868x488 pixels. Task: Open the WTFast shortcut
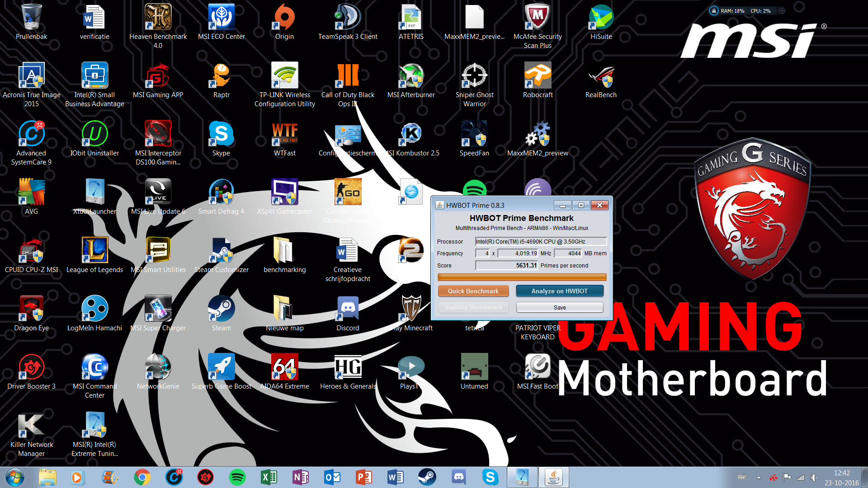click(x=284, y=138)
